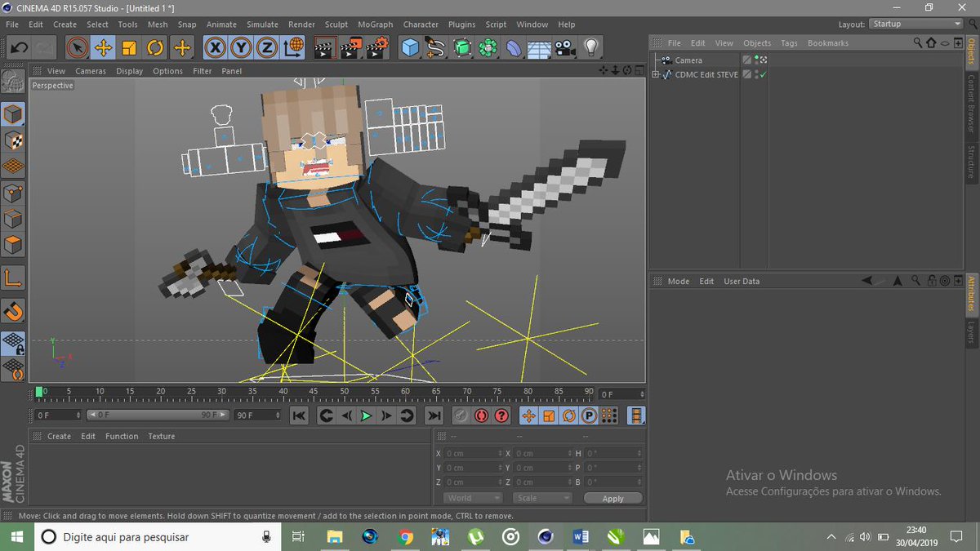This screenshot has width=980, height=551.
Task: Enable Points mode icon in left palette
Action: coord(13,193)
